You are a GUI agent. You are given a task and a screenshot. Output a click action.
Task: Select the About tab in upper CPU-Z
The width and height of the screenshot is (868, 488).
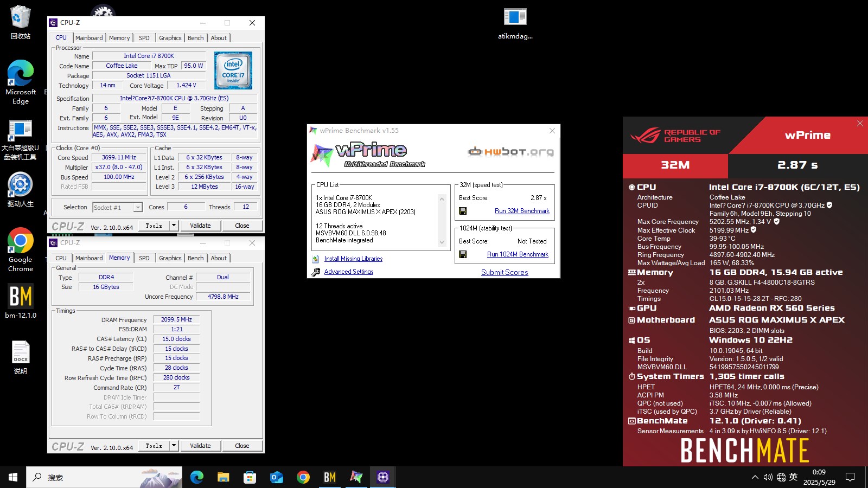coord(219,38)
